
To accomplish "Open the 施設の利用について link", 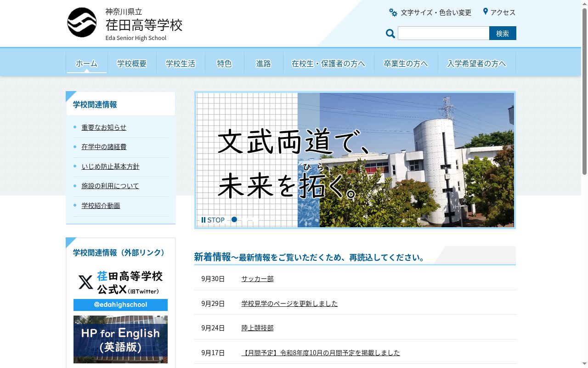I will (110, 186).
